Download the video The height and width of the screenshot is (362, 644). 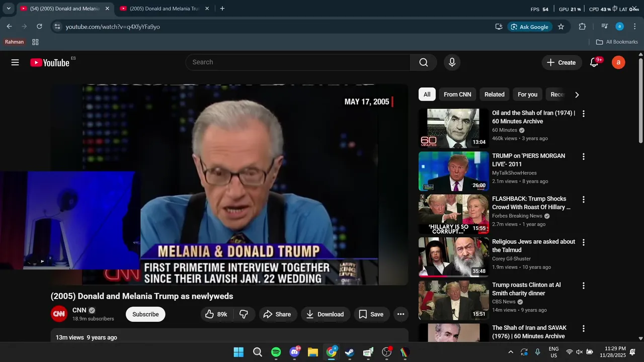[325, 314]
